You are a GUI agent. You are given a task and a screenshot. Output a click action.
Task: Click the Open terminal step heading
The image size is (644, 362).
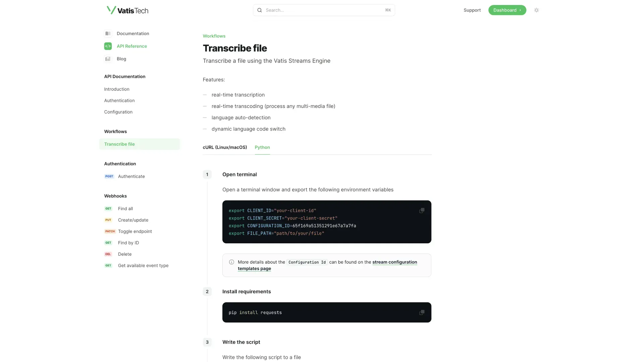[239, 175]
